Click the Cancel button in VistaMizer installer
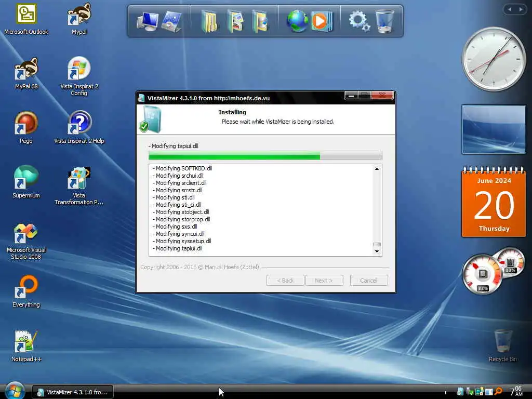The height and width of the screenshot is (399, 532). click(x=369, y=281)
